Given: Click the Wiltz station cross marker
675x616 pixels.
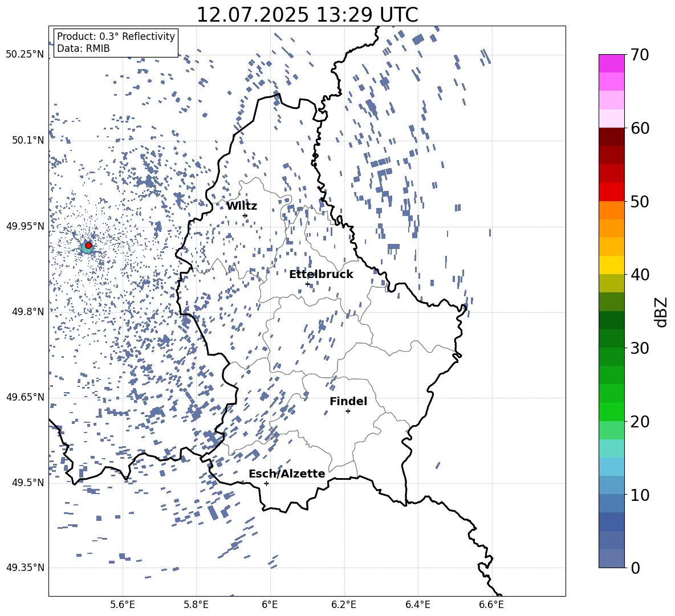Looking at the screenshot, I should click(245, 215).
